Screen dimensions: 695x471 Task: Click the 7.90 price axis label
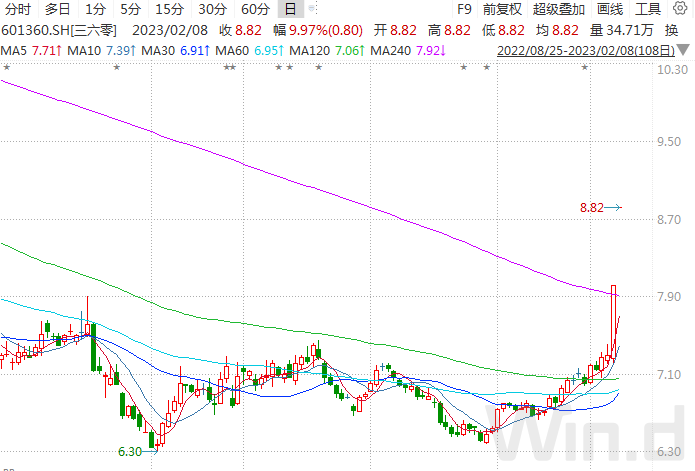click(x=669, y=296)
